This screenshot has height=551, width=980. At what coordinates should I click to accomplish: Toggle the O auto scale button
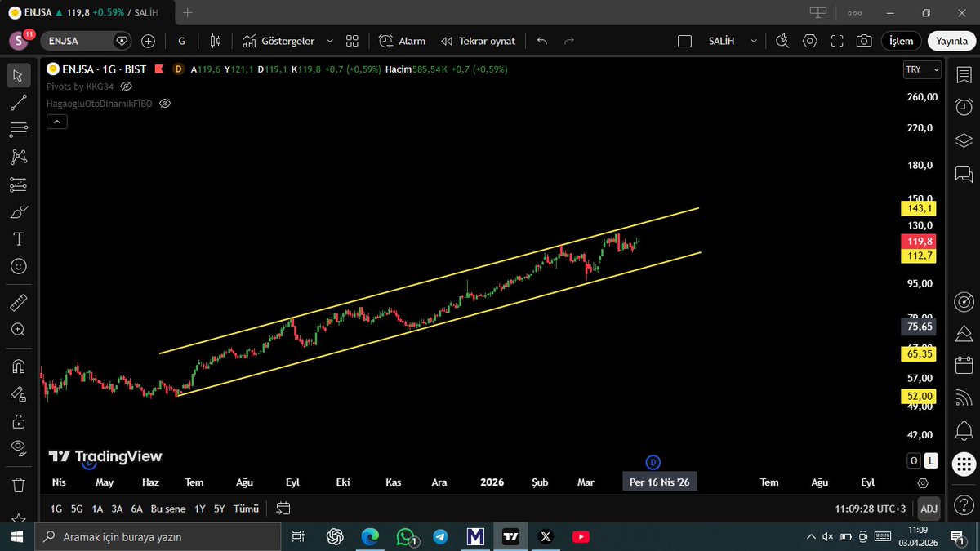click(x=915, y=461)
